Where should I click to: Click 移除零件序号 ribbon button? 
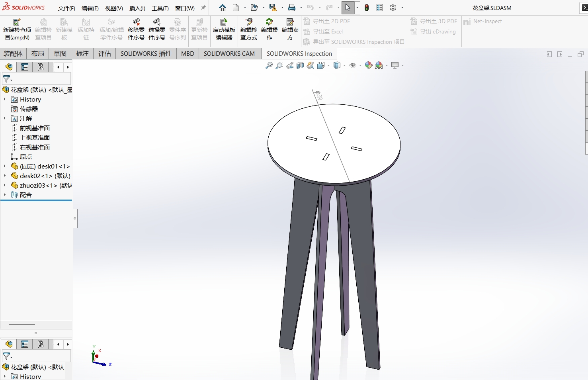coord(136,29)
